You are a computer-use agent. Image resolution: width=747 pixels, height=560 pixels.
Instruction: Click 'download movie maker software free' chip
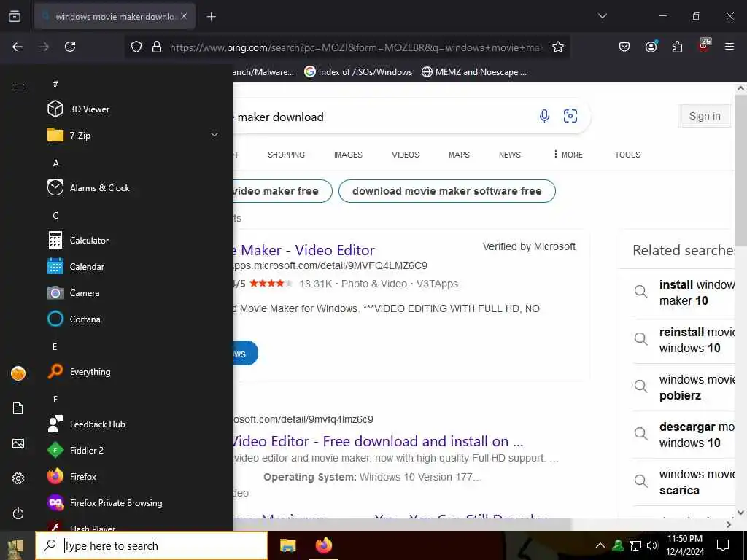(447, 191)
